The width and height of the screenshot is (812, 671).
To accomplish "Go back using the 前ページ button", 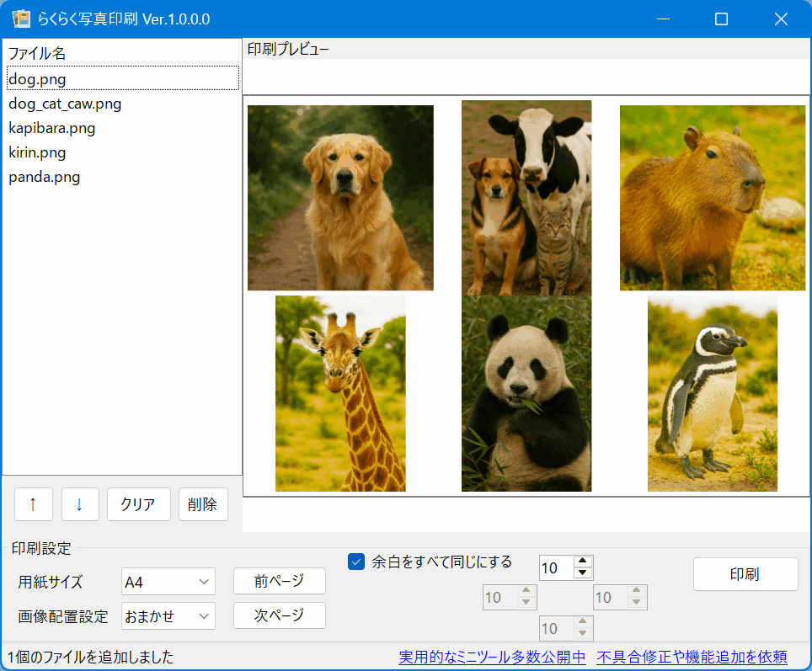I will click(x=279, y=581).
